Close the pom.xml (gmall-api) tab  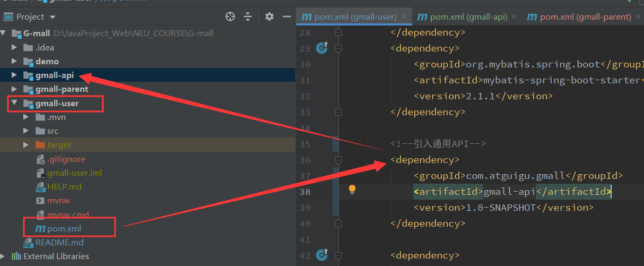[x=513, y=17]
